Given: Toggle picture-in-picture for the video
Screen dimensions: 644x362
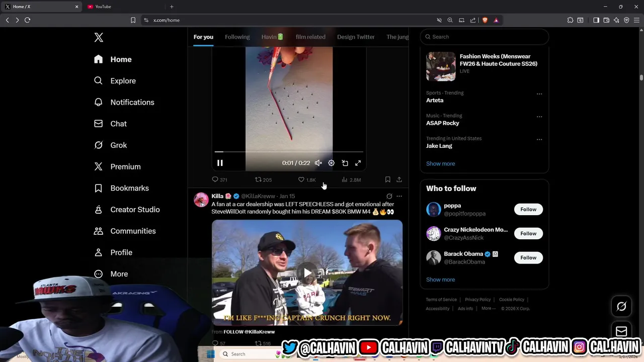Looking at the screenshot, I should click(x=345, y=163).
